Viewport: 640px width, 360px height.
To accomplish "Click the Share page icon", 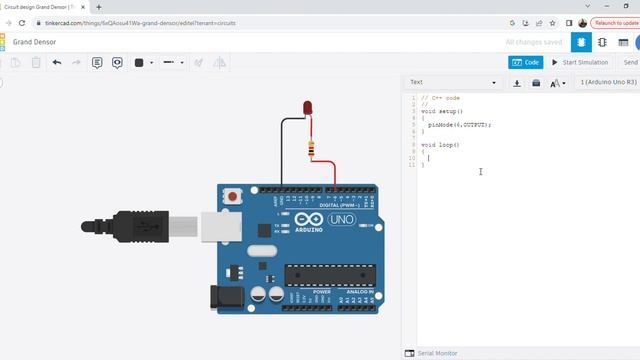I will (x=539, y=23).
